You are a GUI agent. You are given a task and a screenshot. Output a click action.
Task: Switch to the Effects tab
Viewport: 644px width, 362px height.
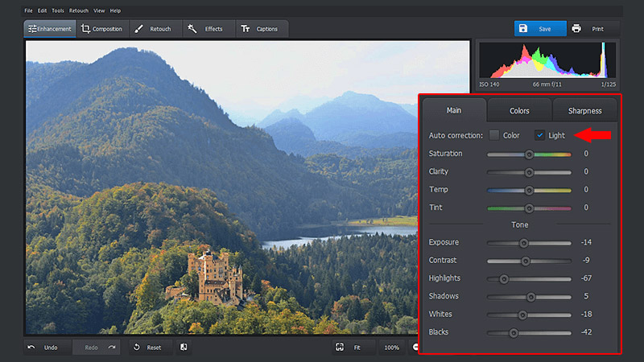click(209, 29)
